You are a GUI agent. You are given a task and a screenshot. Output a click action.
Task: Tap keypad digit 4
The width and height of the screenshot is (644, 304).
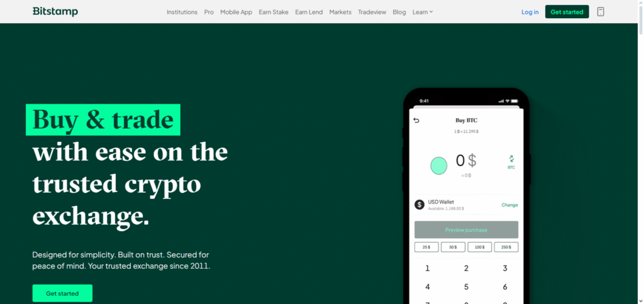(428, 287)
